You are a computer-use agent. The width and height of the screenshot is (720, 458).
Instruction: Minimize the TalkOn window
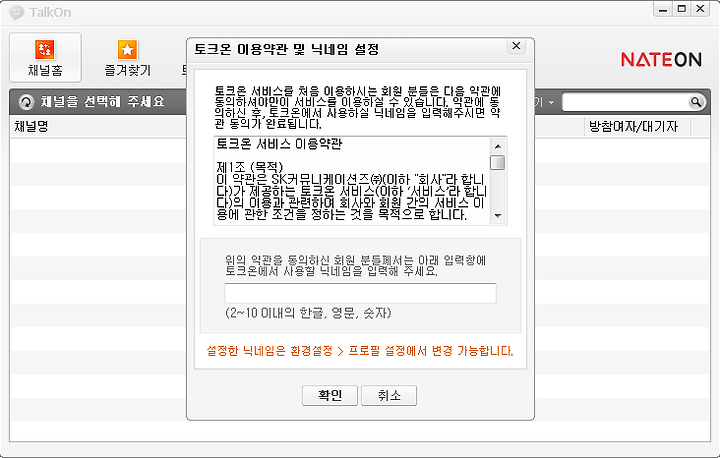coord(663,9)
